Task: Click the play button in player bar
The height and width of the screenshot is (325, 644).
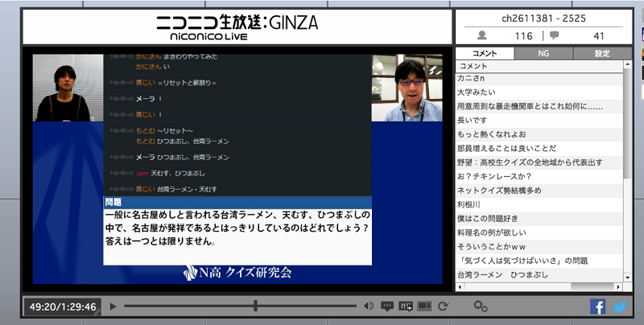Action: click(x=114, y=306)
